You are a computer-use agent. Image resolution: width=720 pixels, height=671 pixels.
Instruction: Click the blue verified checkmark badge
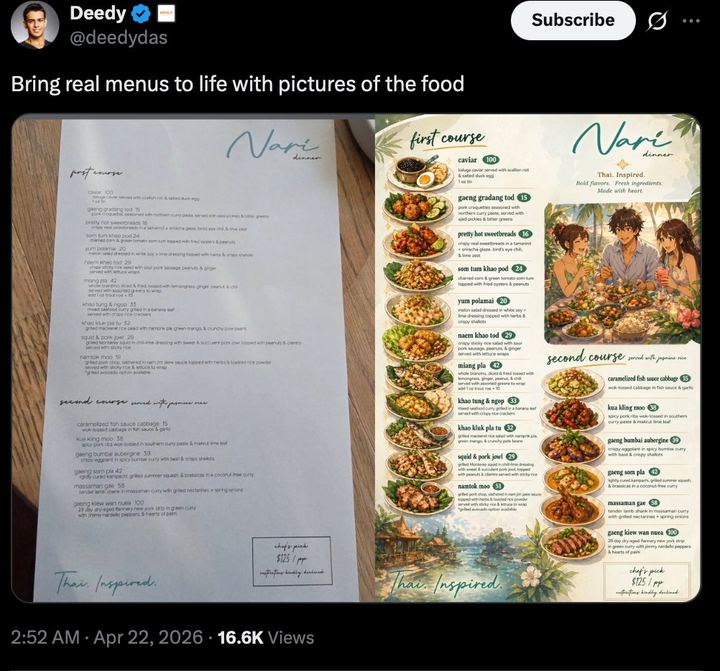[x=142, y=14]
